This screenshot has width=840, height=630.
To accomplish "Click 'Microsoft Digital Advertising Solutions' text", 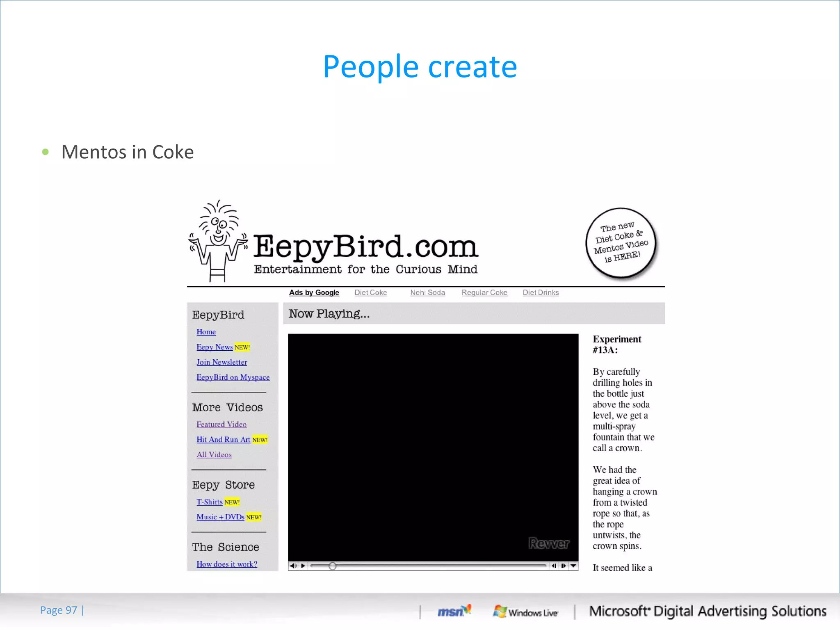I will (708, 611).
